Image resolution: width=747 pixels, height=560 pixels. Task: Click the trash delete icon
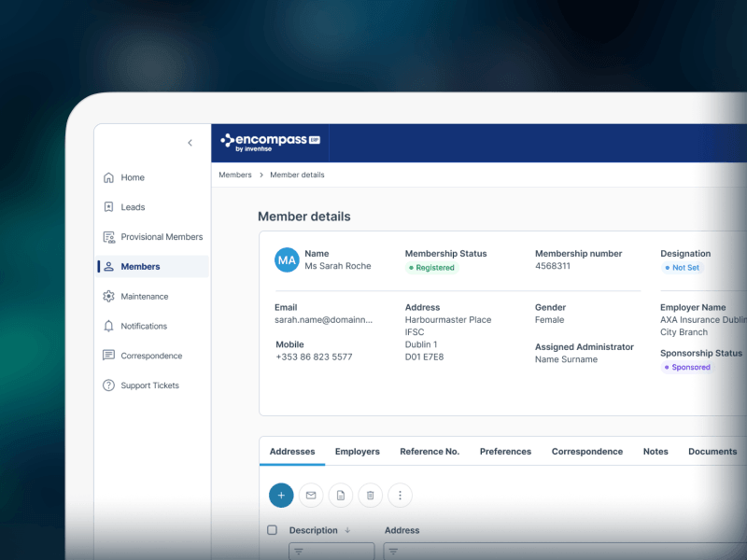click(370, 496)
